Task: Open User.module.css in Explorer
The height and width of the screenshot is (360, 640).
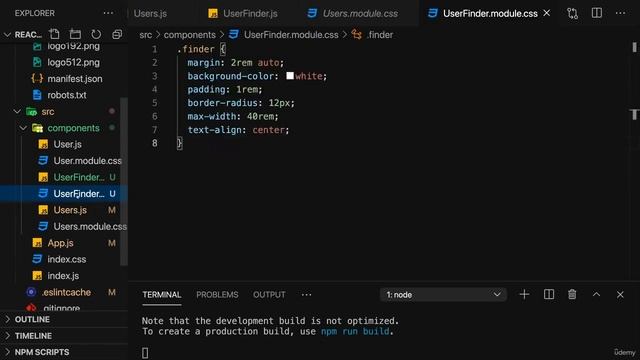Action: point(87,161)
